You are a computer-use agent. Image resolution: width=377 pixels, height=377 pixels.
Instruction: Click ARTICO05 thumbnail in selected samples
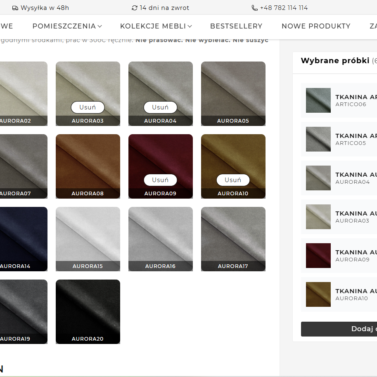(318, 139)
